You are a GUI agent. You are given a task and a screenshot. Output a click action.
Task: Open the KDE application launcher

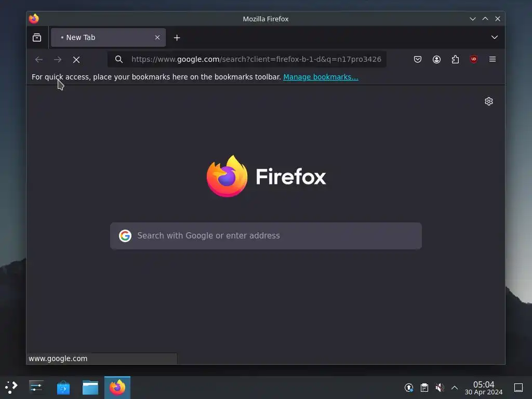click(11, 387)
